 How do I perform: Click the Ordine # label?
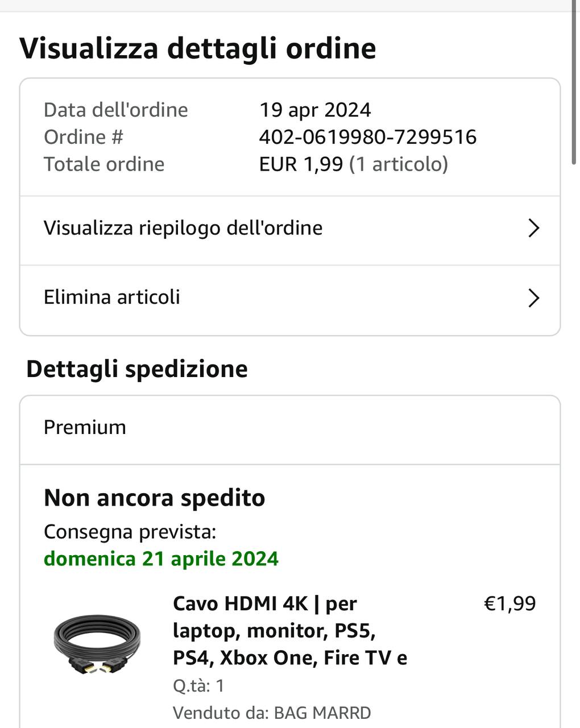tap(84, 137)
